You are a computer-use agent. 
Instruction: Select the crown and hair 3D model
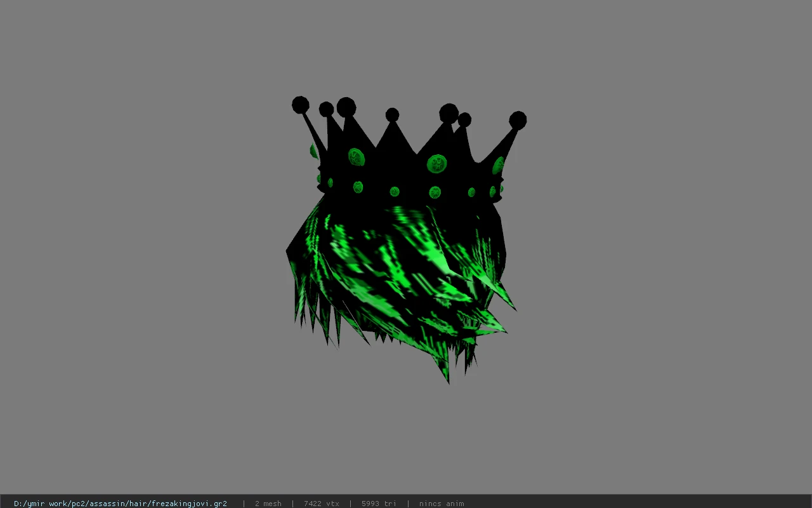click(x=406, y=240)
